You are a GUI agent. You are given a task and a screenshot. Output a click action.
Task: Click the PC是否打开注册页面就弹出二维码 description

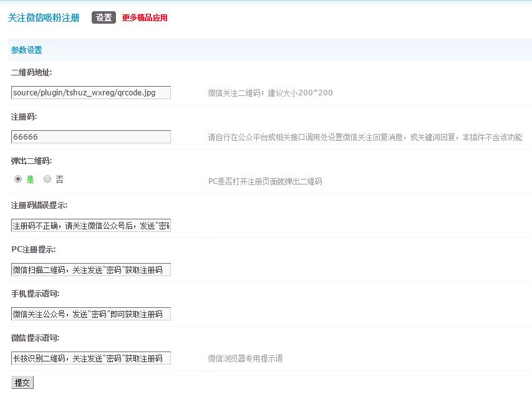tap(265, 181)
